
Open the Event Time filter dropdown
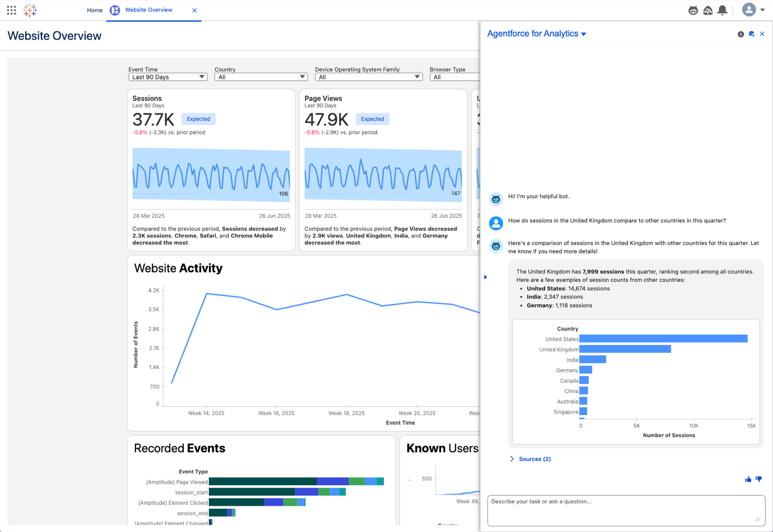click(x=167, y=77)
